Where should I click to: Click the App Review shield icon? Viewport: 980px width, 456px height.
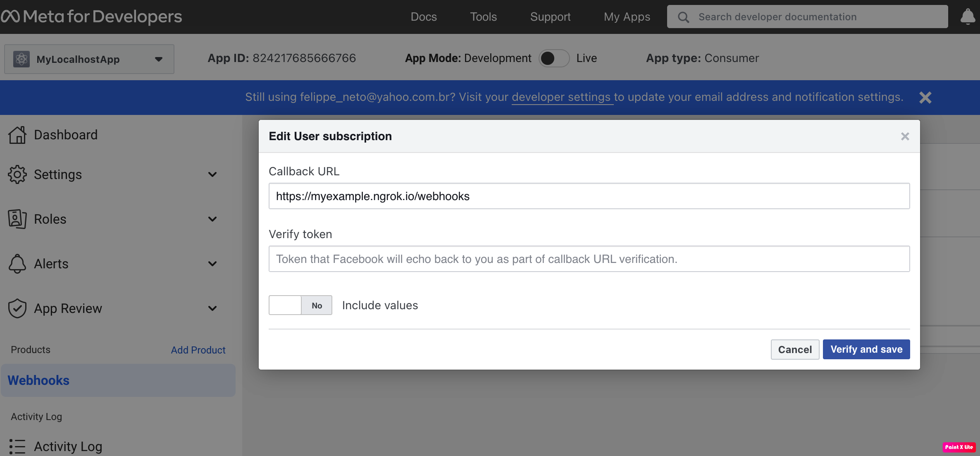[x=17, y=308]
